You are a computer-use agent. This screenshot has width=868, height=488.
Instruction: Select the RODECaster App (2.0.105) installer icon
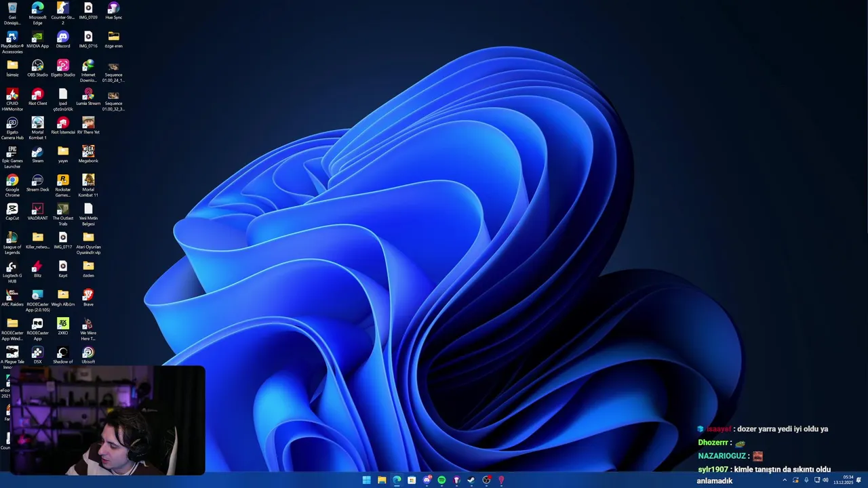[37, 300]
